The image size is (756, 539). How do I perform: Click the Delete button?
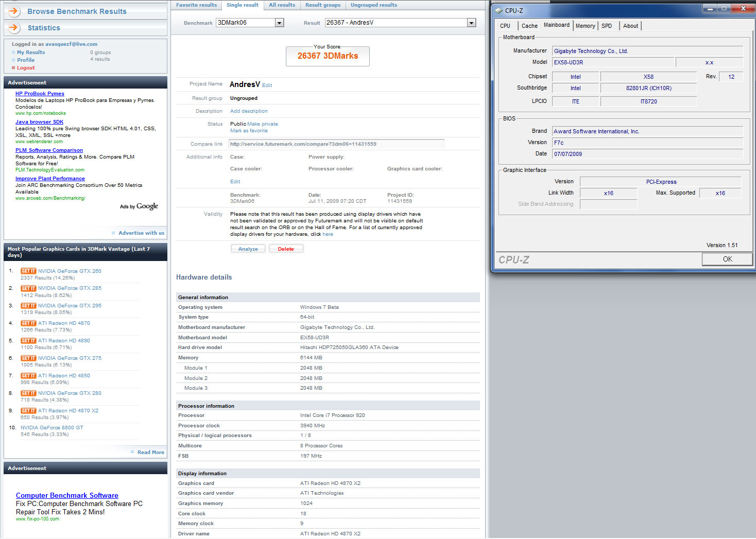pyautogui.click(x=286, y=249)
